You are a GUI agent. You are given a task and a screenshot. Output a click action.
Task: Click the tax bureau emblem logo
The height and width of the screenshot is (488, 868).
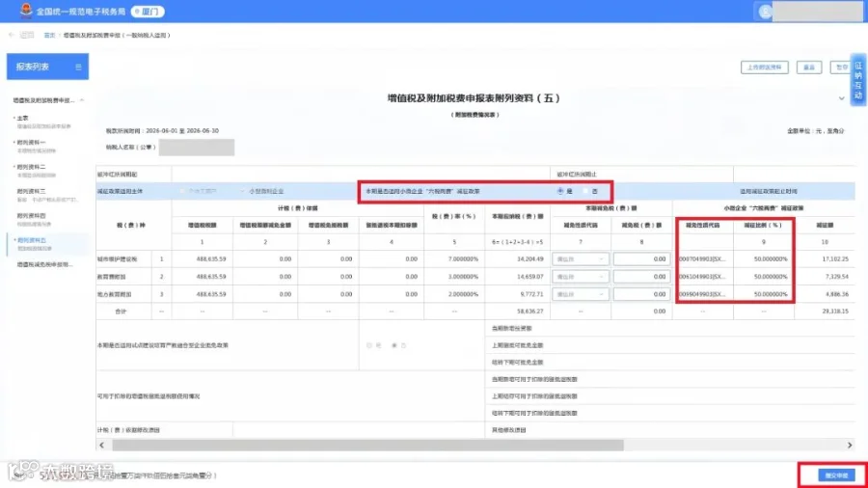pos(25,11)
